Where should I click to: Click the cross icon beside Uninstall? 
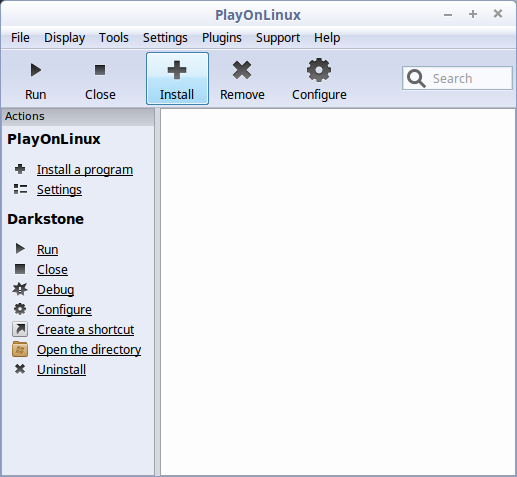pos(20,369)
